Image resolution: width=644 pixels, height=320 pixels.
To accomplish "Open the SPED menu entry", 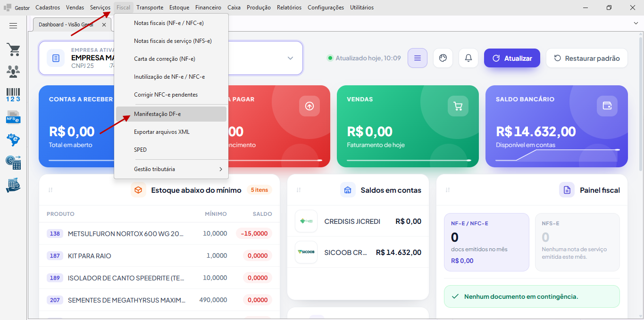I will pos(171,150).
